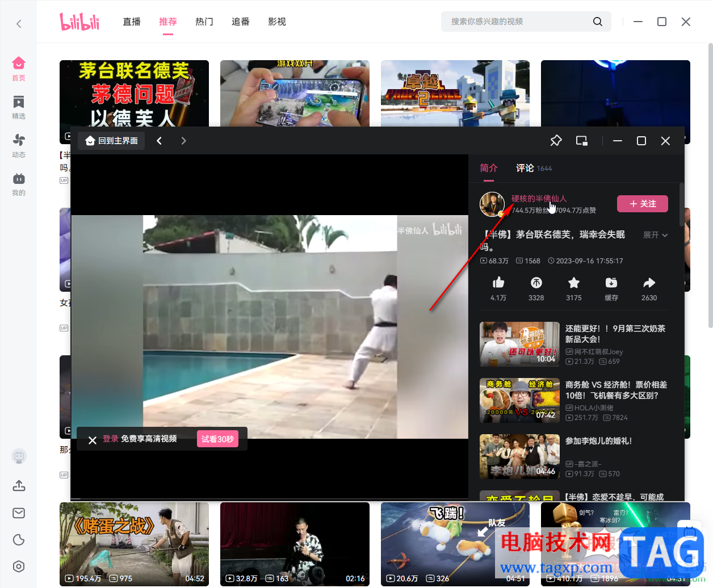Open the mobile game thumbnail in main window
713x588 pixels.
(x=295, y=94)
